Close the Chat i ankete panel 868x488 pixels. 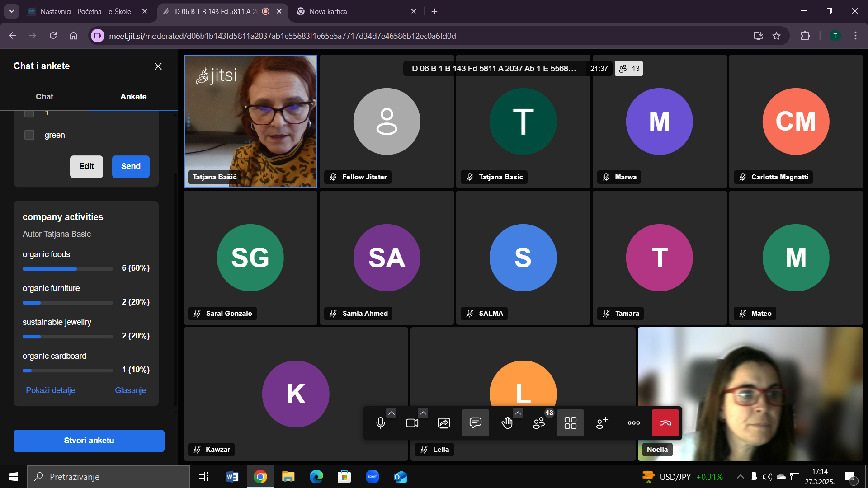(158, 66)
